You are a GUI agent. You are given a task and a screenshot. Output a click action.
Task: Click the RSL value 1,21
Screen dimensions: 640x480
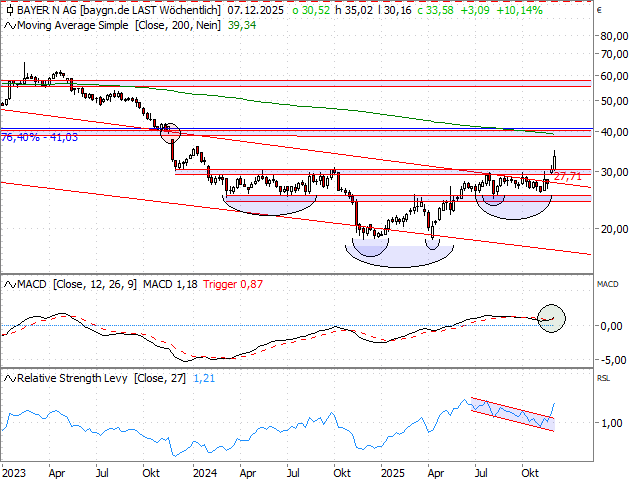204,378
